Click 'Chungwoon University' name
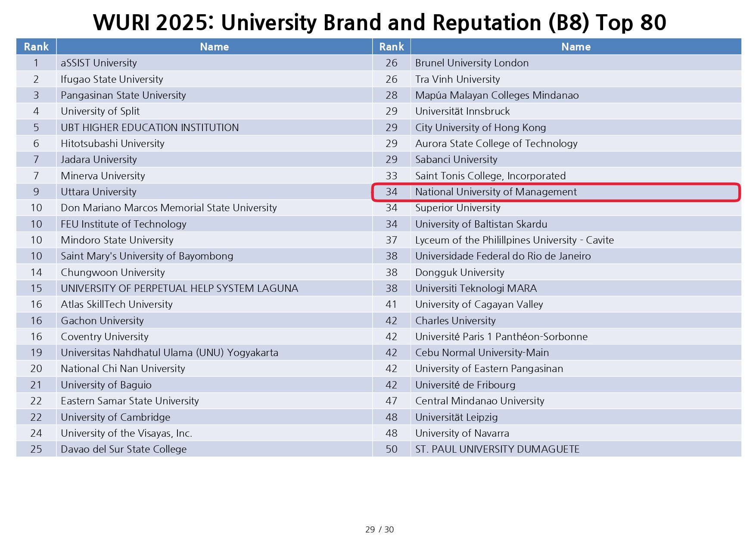The image size is (756, 535). tap(112, 272)
